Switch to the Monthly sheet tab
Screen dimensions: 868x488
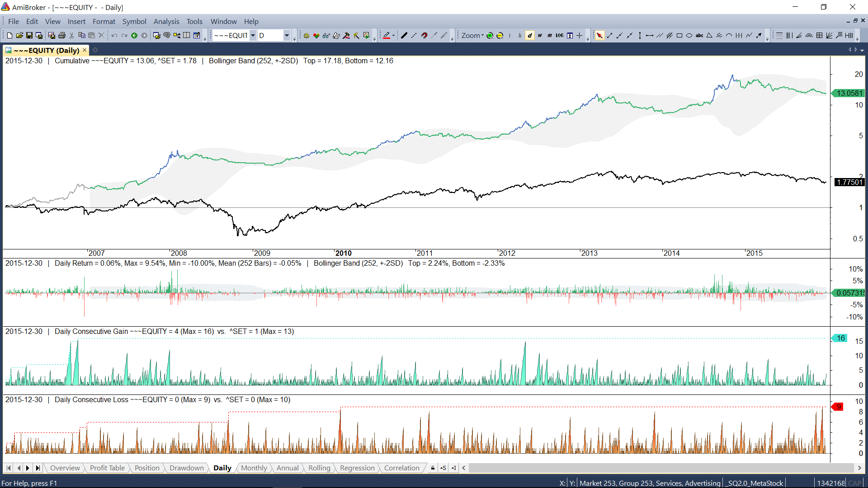[254, 468]
